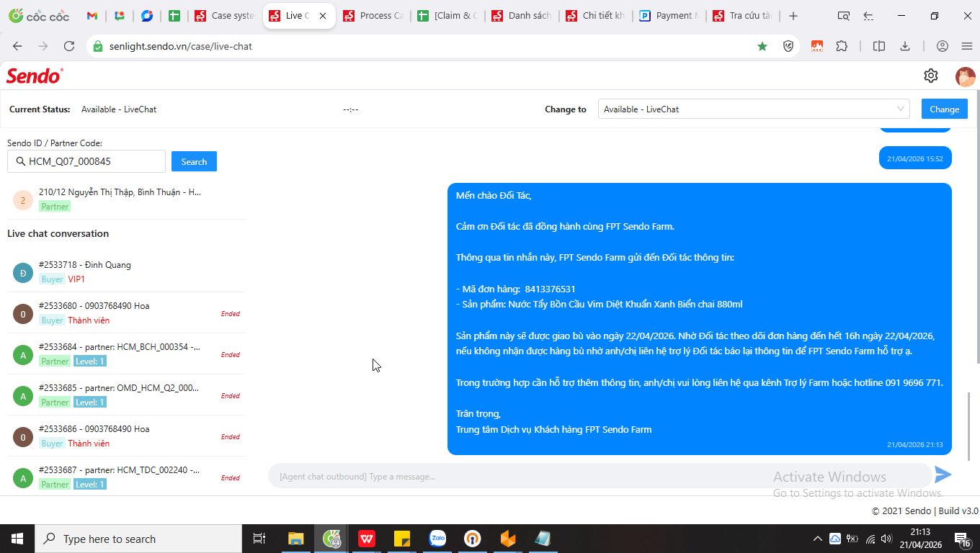Open the browser shield protection icon
The height and width of the screenshot is (553, 980).
pyautogui.click(x=788, y=46)
